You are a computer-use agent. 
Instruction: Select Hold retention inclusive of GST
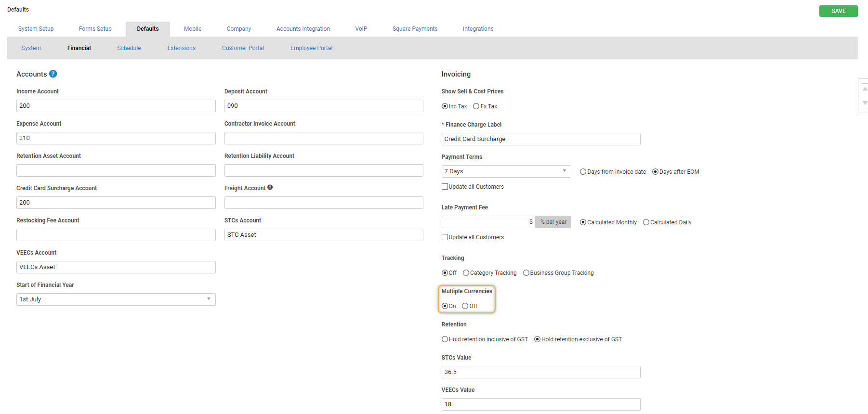pyautogui.click(x=445, y=339)
